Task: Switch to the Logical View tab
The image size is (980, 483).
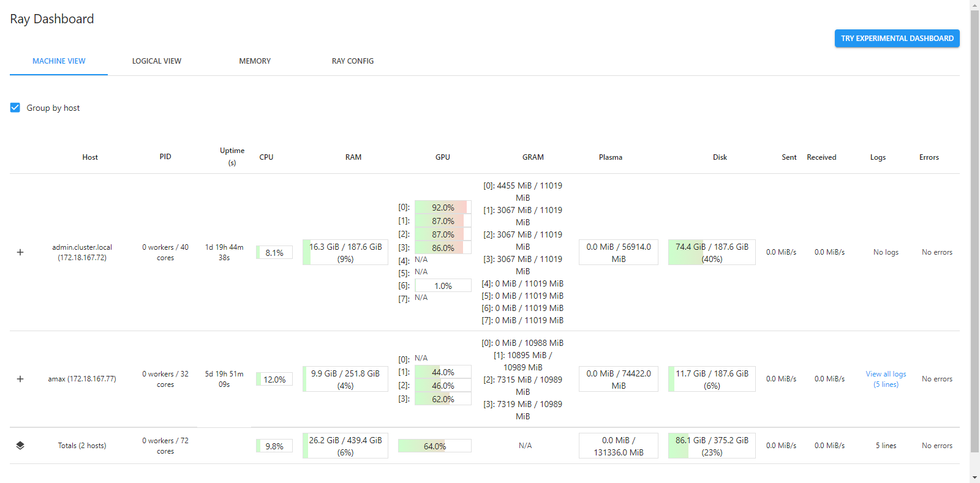Action: click(157, 61)
